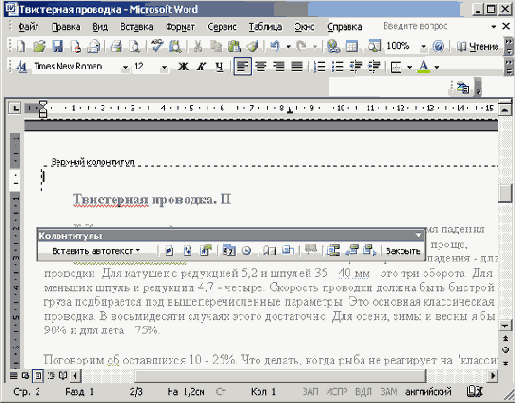Screen dimensions: 515x403
Task: Apply bulleted list formatting
Action: coord(337,67)
